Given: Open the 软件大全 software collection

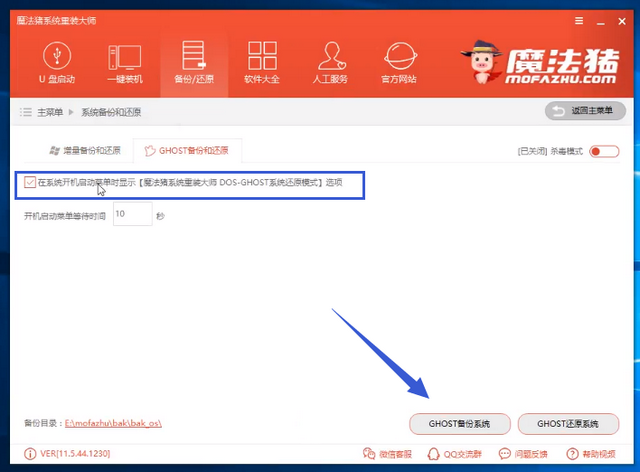Looking at the screenshot, I should 262,62.
